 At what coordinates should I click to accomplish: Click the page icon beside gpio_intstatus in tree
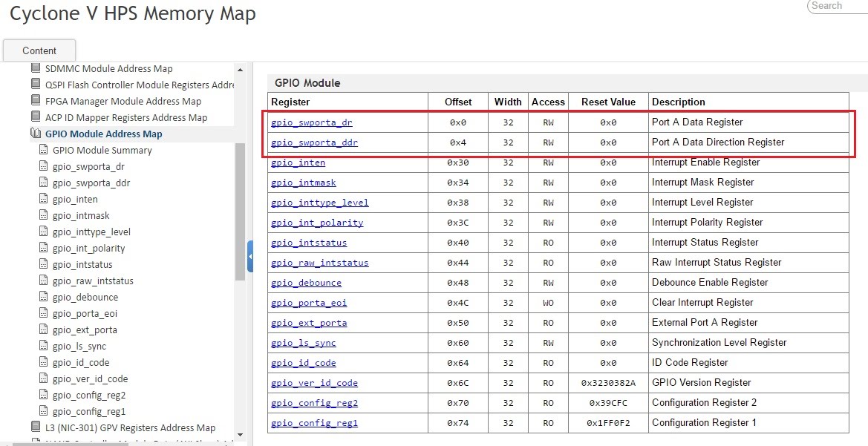[44, 264]
